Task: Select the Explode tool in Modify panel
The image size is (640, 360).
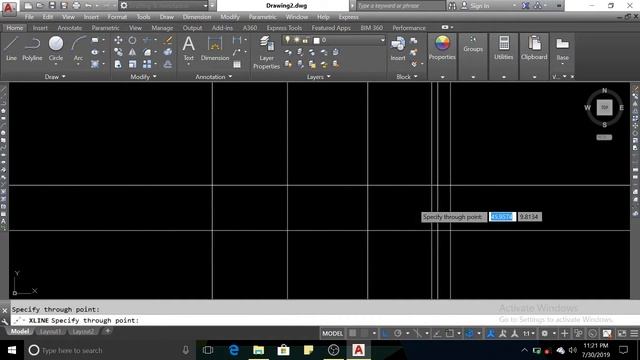Action: tap(168, 52)
